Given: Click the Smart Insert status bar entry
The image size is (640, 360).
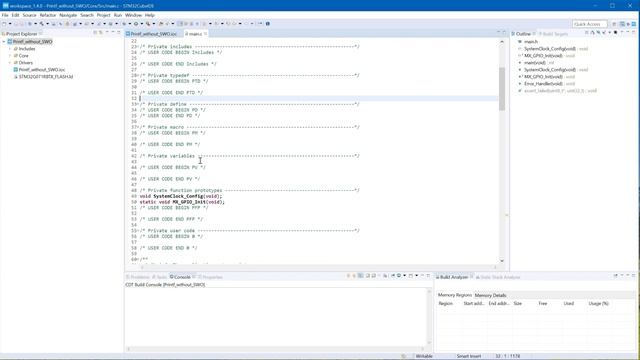Looking at the screenshot, I should click(469, 356).
